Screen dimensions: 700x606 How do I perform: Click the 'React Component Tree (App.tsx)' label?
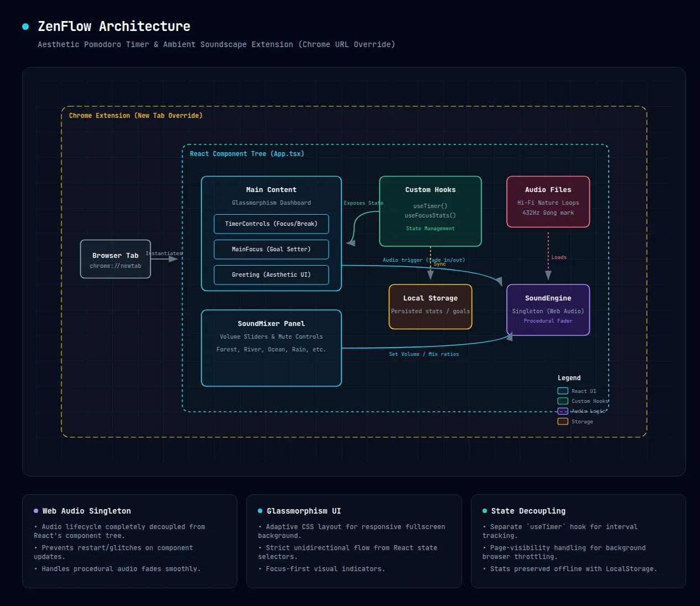[x=247, y=154]
